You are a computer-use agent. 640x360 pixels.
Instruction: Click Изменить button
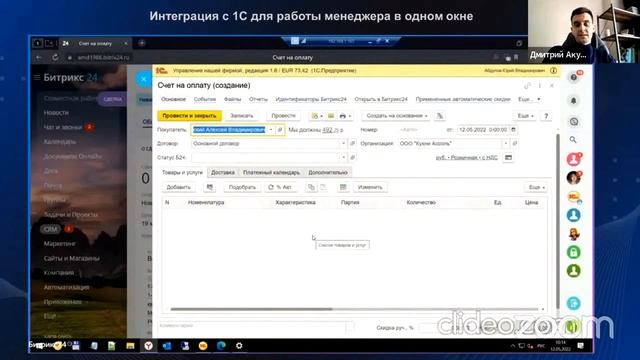tap(370, 187)
